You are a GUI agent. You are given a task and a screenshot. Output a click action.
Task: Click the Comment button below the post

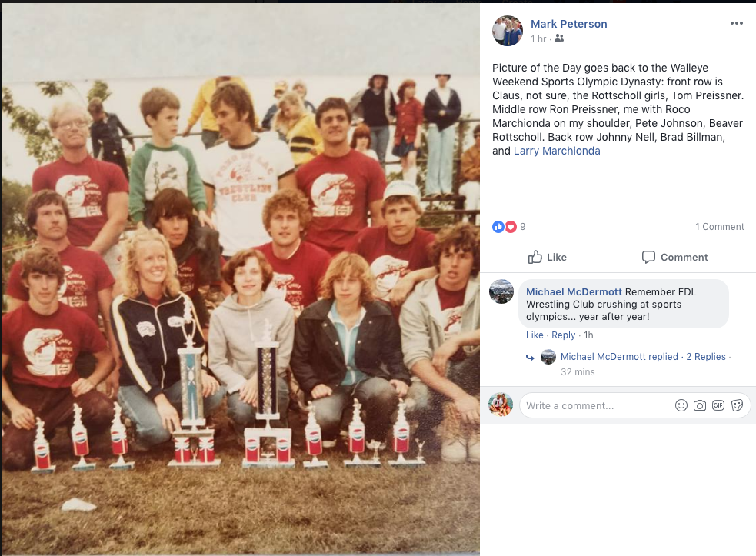(674, 257)
